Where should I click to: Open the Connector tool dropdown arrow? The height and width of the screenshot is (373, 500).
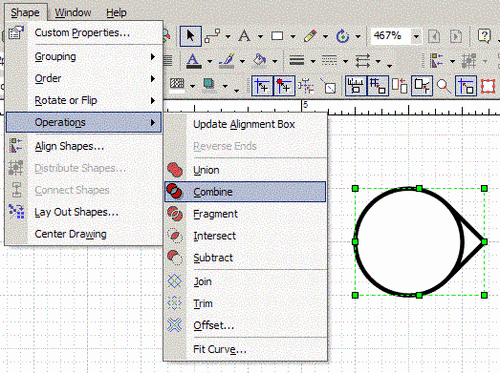point(228,36)
